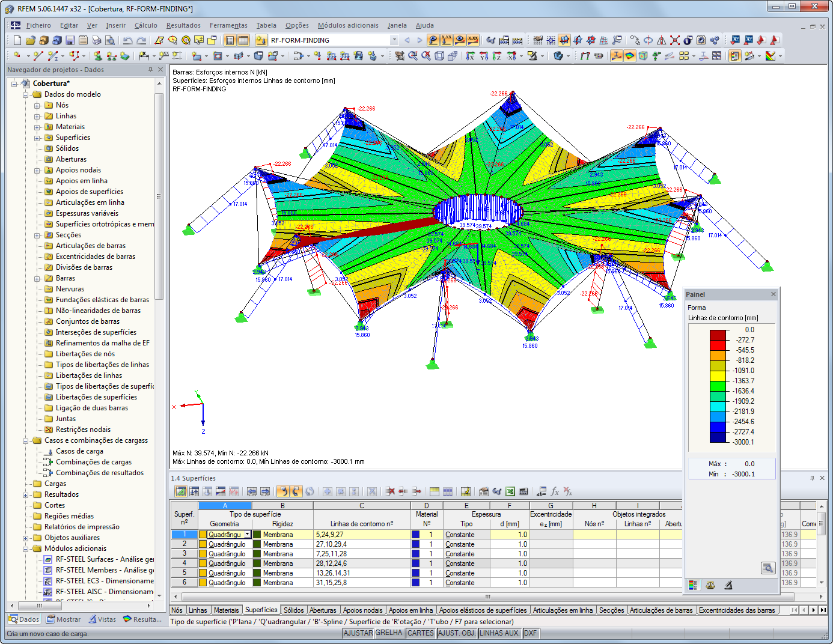Switch to the Materiais table tab
This screenshot has height=644, width=833.
226,610
